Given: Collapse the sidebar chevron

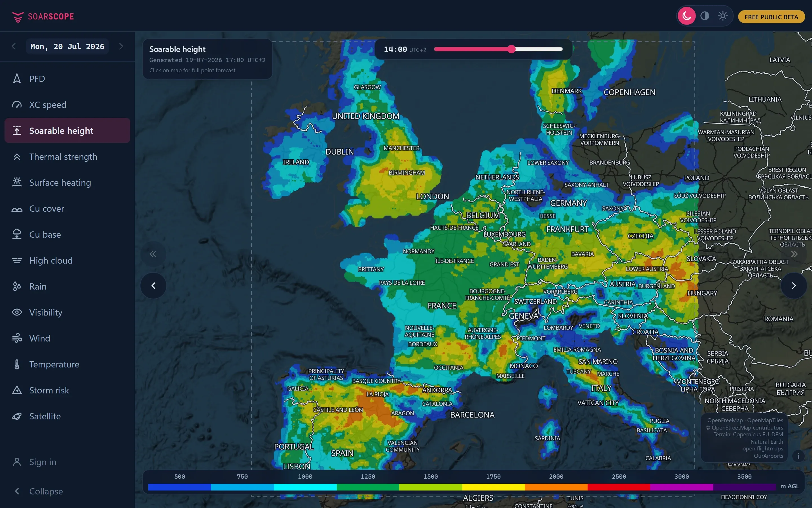Looking at the screenshot, I should [x=17, y=491].
